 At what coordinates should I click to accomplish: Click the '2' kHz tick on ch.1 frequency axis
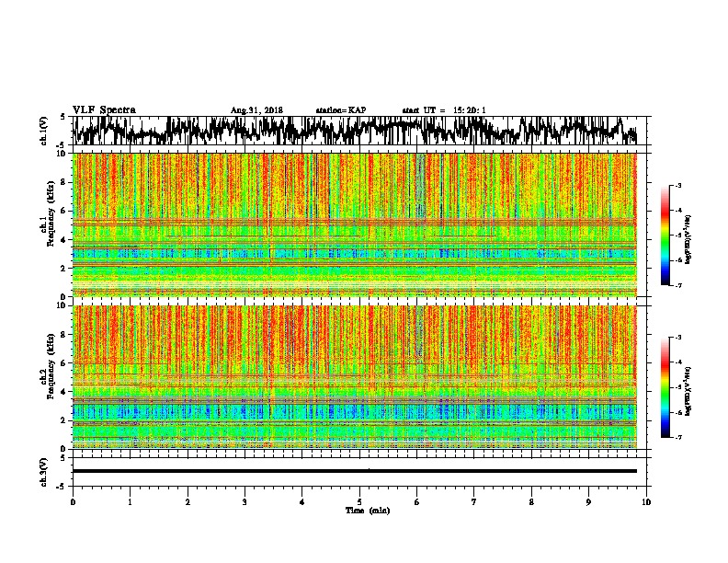(x=64, y=269)
